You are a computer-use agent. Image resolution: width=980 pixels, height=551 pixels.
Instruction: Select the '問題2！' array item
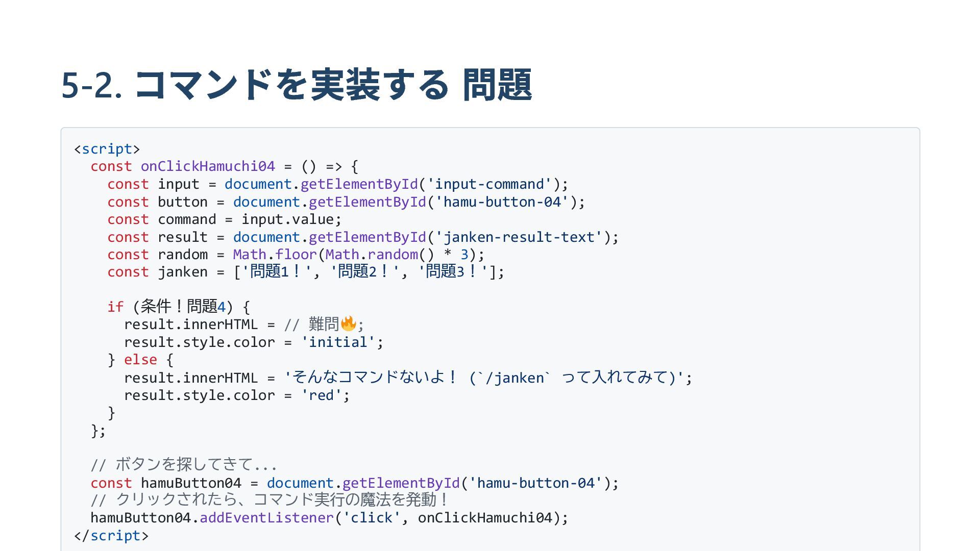[x=364, y=272]
